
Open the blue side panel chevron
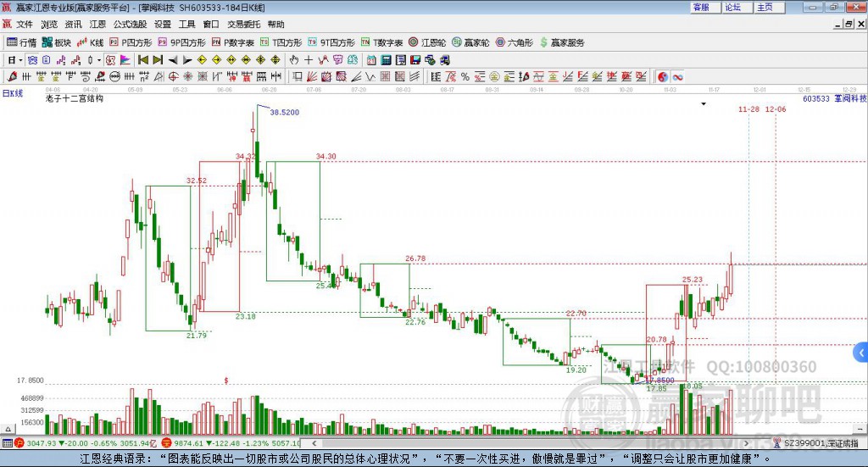pos(861,353)
